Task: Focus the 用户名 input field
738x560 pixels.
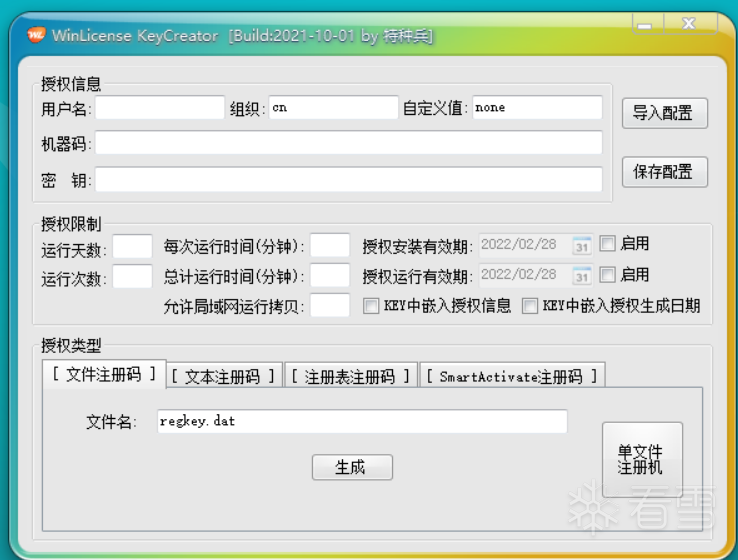Action: (160, 108)
